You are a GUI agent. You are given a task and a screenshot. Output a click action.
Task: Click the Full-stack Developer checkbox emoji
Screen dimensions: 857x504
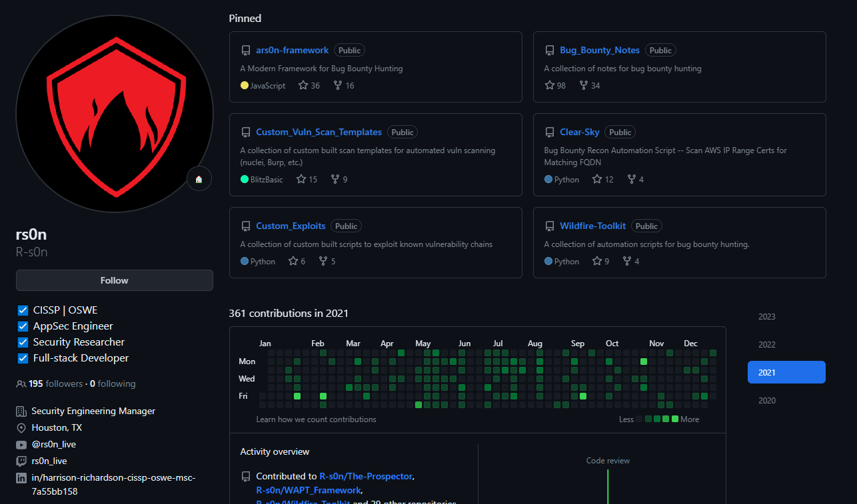tap(23, 358)
